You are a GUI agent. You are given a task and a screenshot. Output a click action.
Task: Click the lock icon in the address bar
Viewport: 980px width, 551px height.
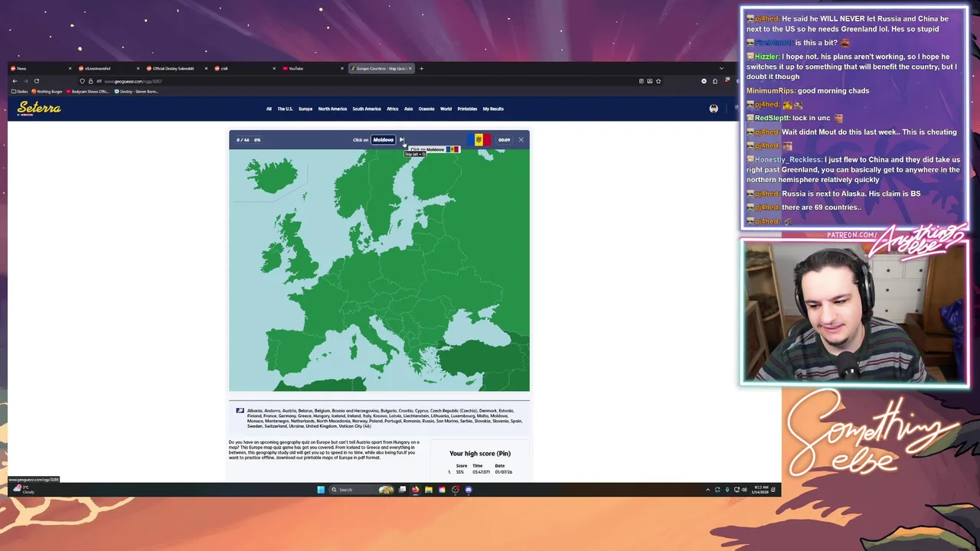point(90,81)
